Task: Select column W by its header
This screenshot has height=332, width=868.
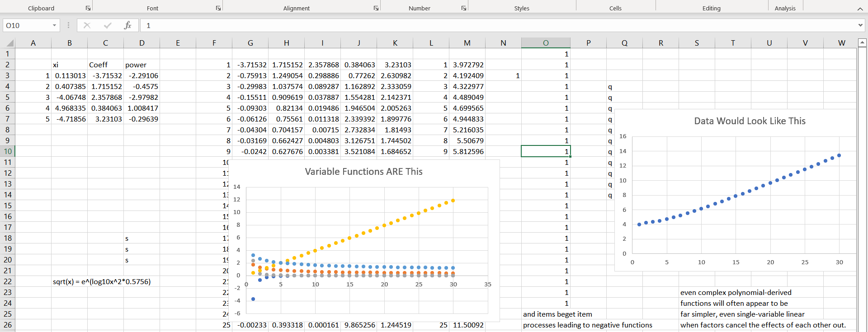Action: pos(841,43)
